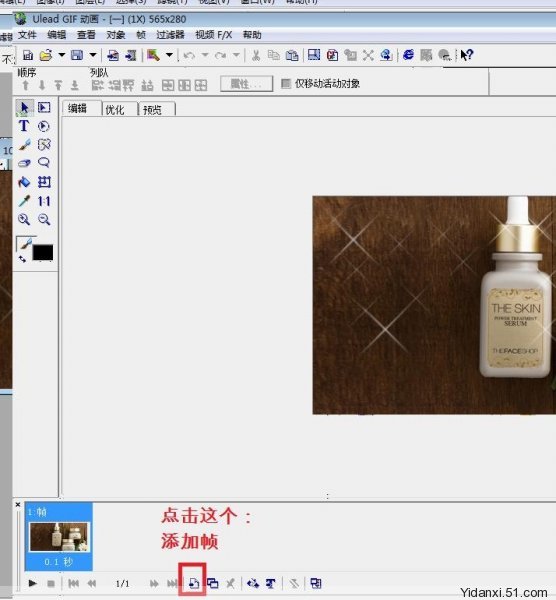Select the Crop tool
The width and height of the screenshot is (556, 600).
(44, 182)
